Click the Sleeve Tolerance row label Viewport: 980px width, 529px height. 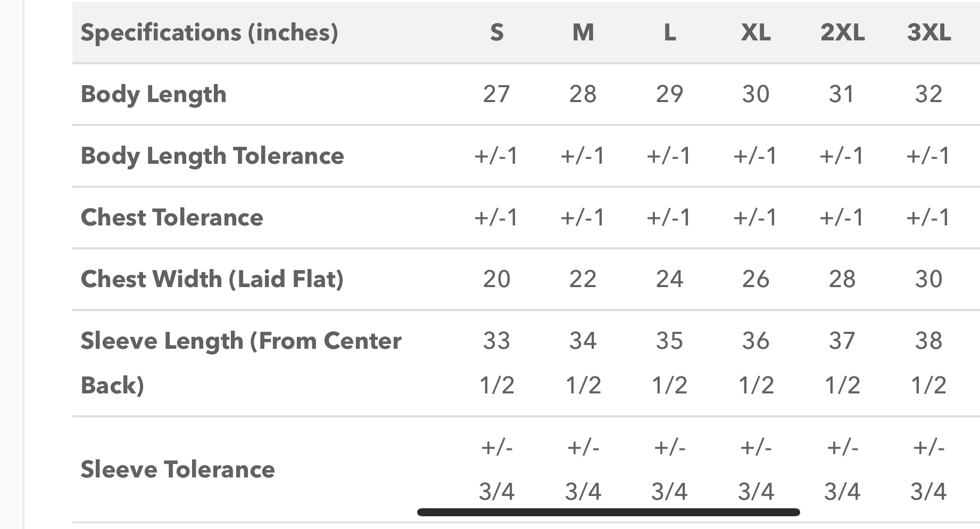[178, 469]
